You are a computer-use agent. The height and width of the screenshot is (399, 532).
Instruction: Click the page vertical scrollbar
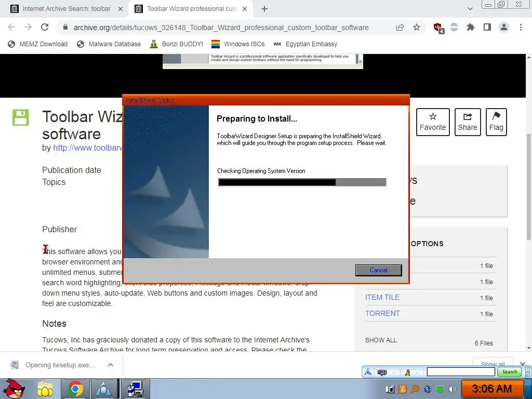[x=528, y=187]
